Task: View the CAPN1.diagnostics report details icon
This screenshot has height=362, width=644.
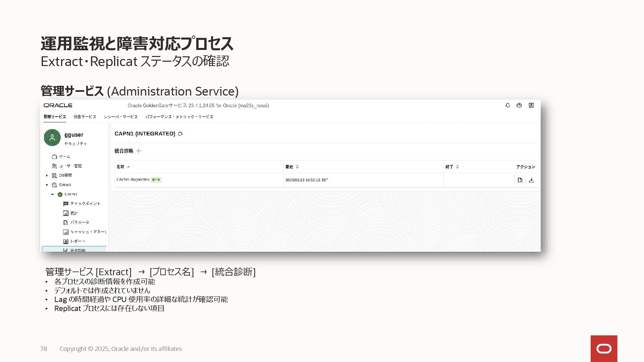Action: click(520, 180)
